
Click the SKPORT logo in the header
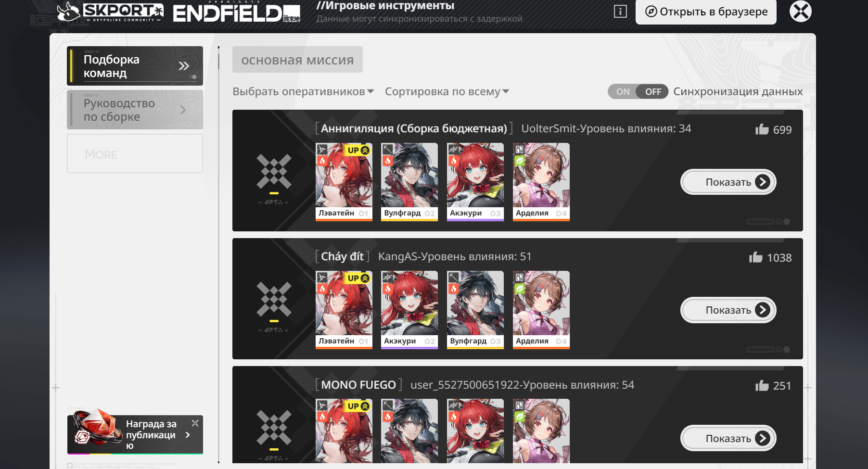pos(110,12)
